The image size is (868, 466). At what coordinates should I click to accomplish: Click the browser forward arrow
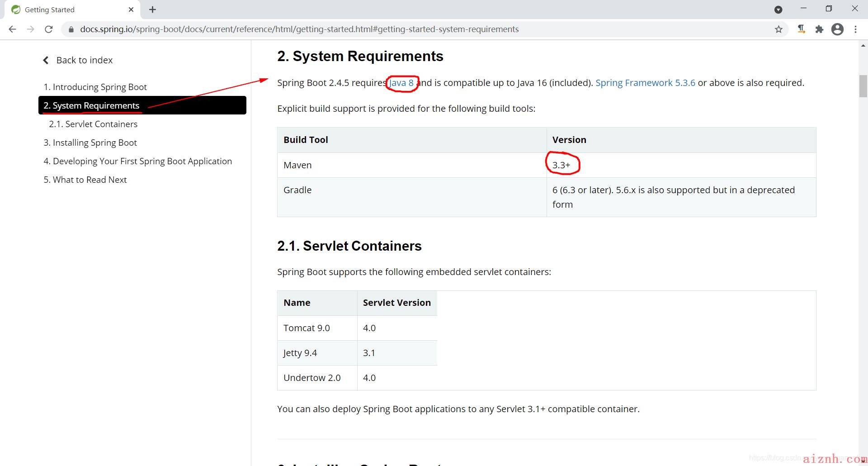click(30, 29)
